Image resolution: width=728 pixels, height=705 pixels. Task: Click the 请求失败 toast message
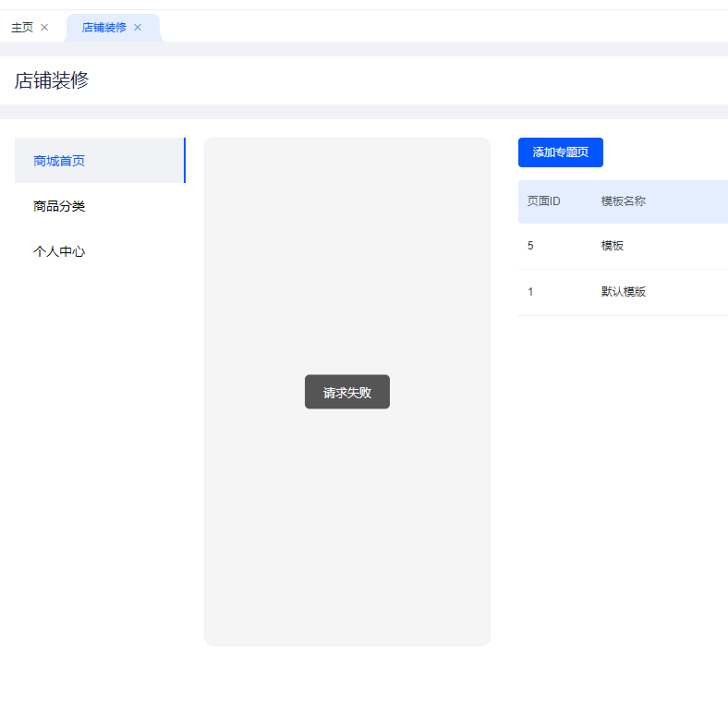coord(347,392)
